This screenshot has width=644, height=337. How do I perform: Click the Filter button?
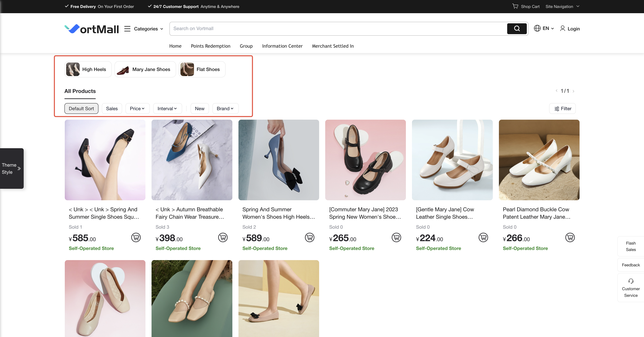point(562,109)
